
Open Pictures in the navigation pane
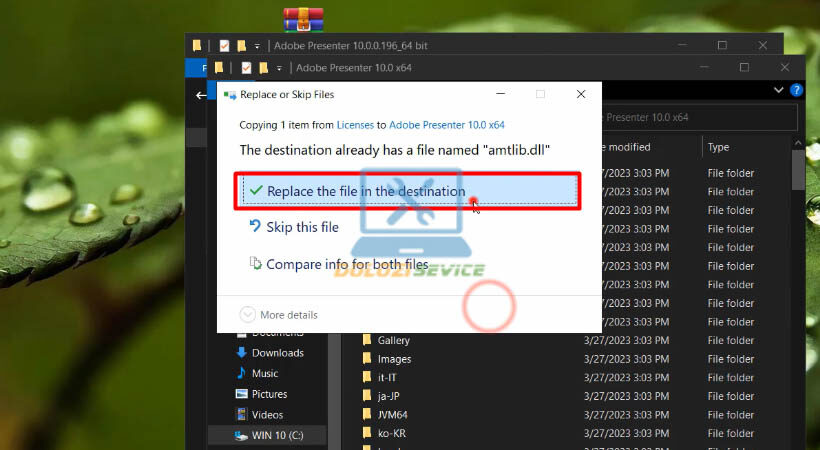point(269,394)
